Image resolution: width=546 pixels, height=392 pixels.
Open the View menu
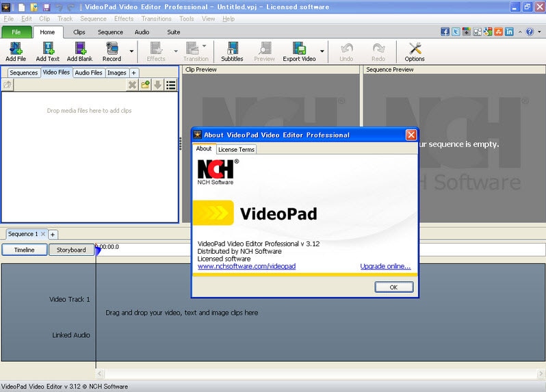208,18
